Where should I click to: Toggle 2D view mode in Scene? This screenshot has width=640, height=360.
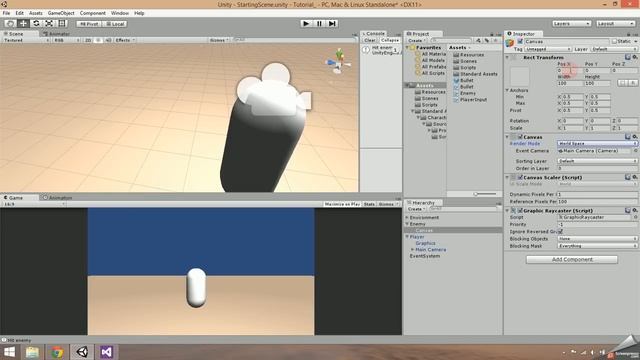click(88, 40)
